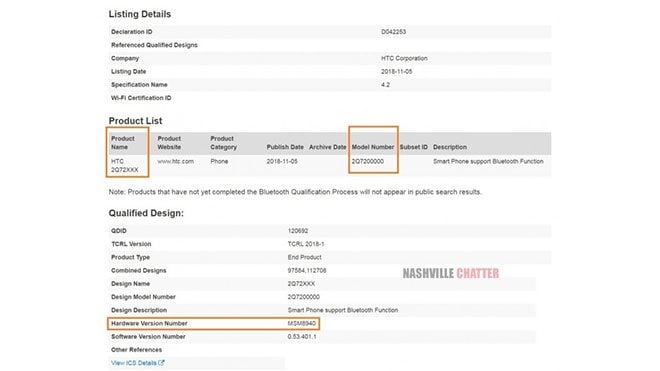Click the Publish Date column header
Viewport: 660px width, 371px height.
click(285, 147)
